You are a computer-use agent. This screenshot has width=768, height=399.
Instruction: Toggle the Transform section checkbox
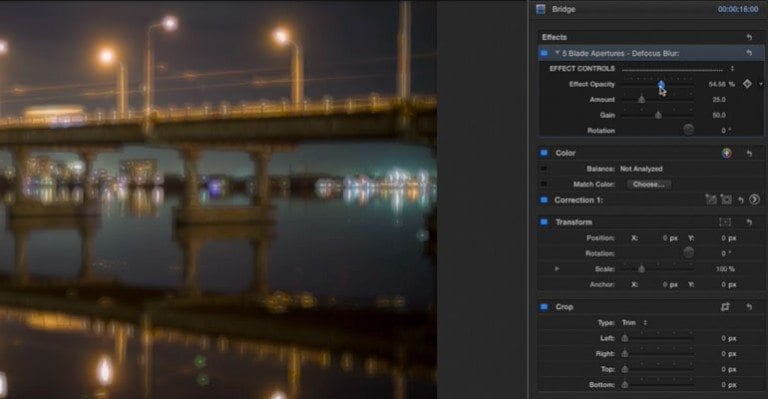point(544,222)
